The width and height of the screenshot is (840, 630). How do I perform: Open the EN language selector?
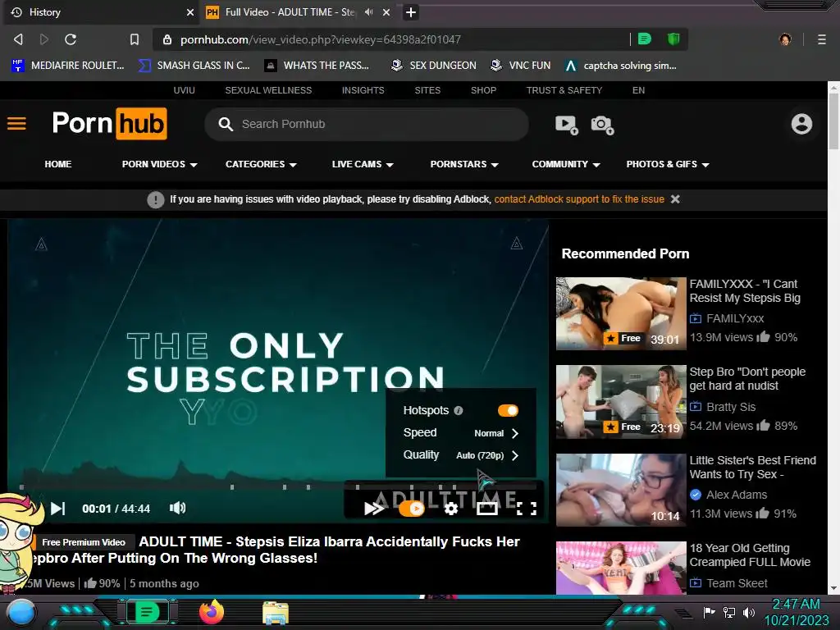coord(638,90)
